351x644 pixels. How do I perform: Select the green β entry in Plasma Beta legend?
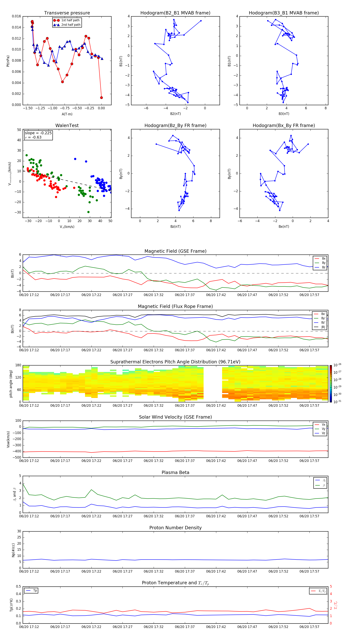point(321,486)
